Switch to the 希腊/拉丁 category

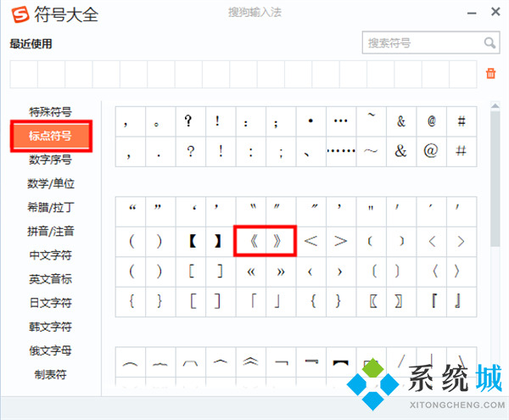51,207
